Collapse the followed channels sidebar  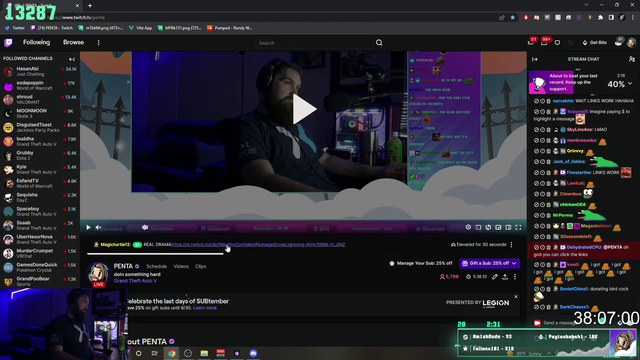click(x=72, y=59)
